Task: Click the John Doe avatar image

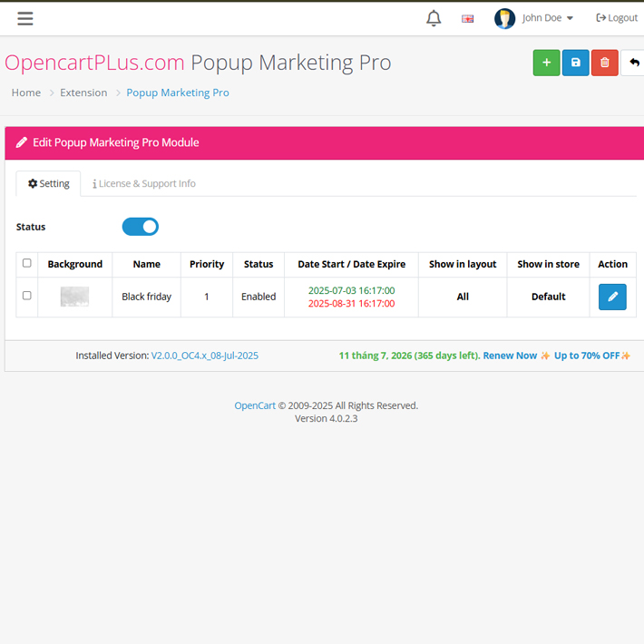Action: [504, 18]
